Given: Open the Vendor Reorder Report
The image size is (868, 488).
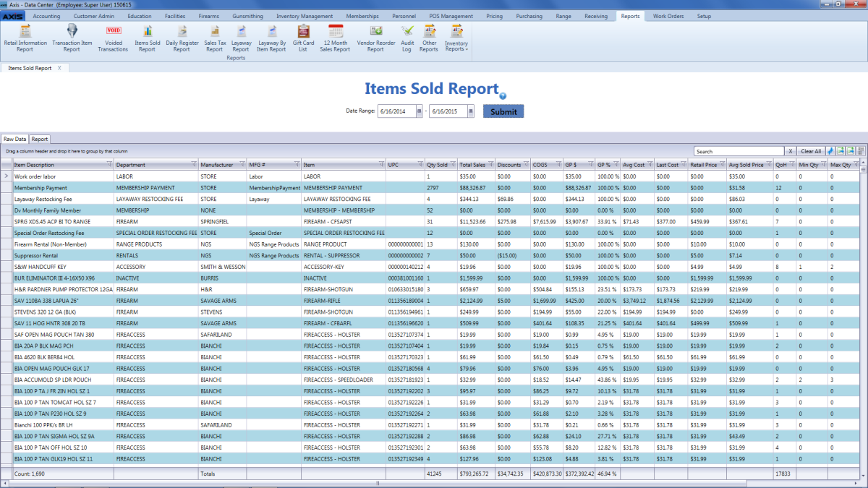Looking at the screenshot, I should point(376,38).
